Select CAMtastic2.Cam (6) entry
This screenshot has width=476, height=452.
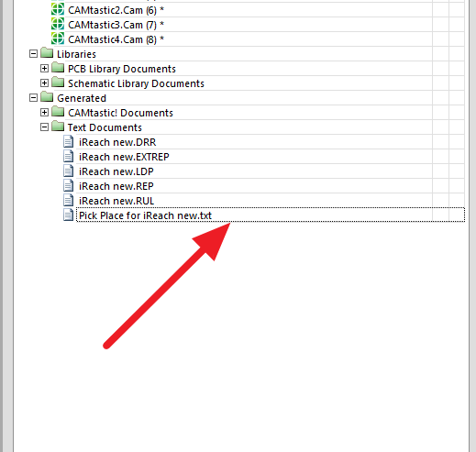click(116, 10)
